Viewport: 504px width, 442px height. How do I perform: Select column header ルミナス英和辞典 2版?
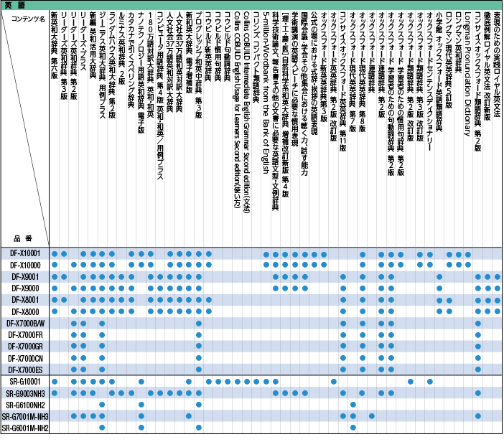click(x=121, y=49)
